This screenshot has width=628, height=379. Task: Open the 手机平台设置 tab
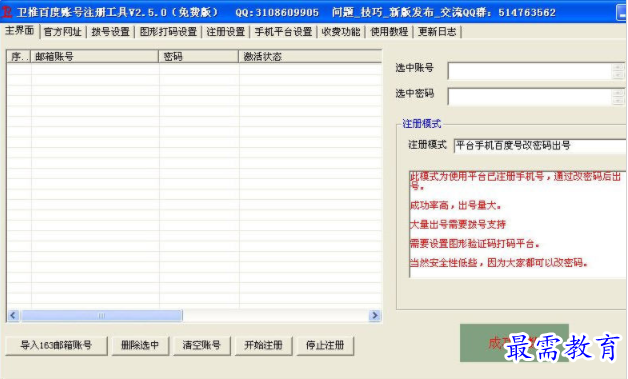pyautogui.click(x=283, y=32)
